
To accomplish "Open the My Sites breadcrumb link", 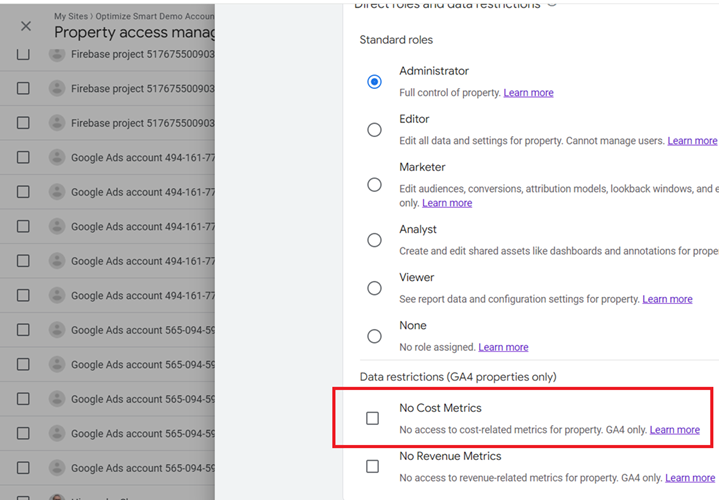I will tap(71, 16).
